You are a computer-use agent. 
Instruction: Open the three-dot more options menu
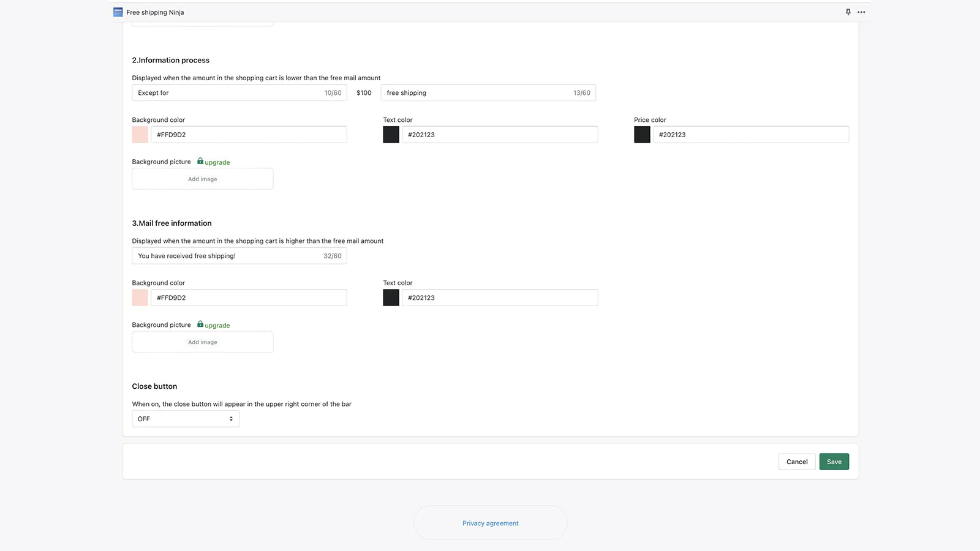[861, 12]
